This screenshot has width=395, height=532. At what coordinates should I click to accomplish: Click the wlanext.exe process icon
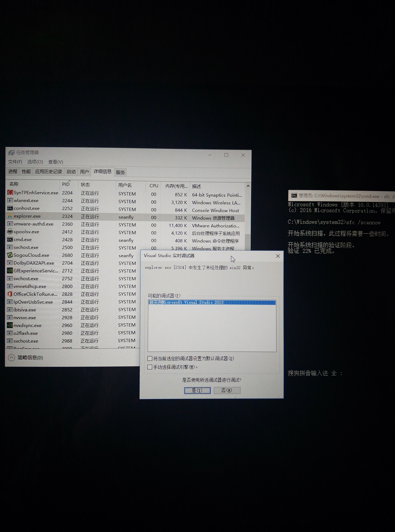pos(10,200)
